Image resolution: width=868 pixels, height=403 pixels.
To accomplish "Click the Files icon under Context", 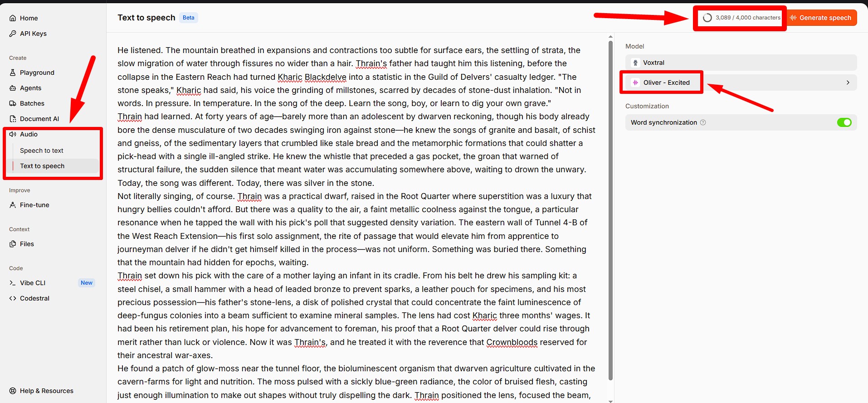I will 13,244.
